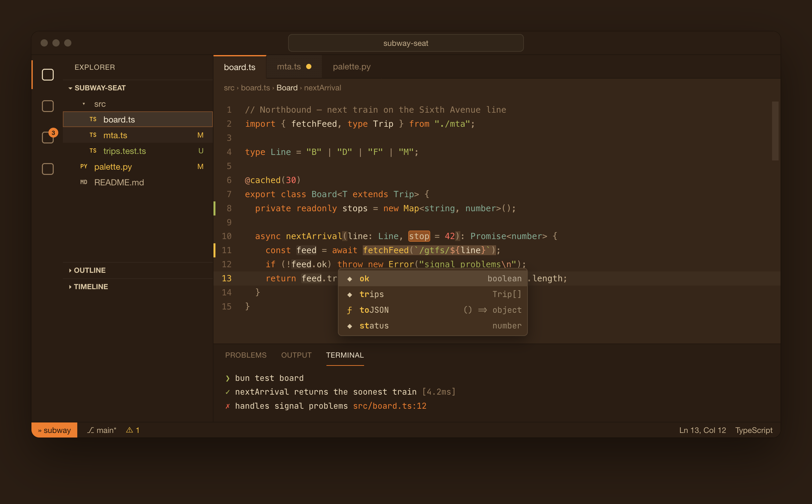Click the property icon next to ok suggestion
The height and width of the screenshot is (504, 812).
(350, 279)
